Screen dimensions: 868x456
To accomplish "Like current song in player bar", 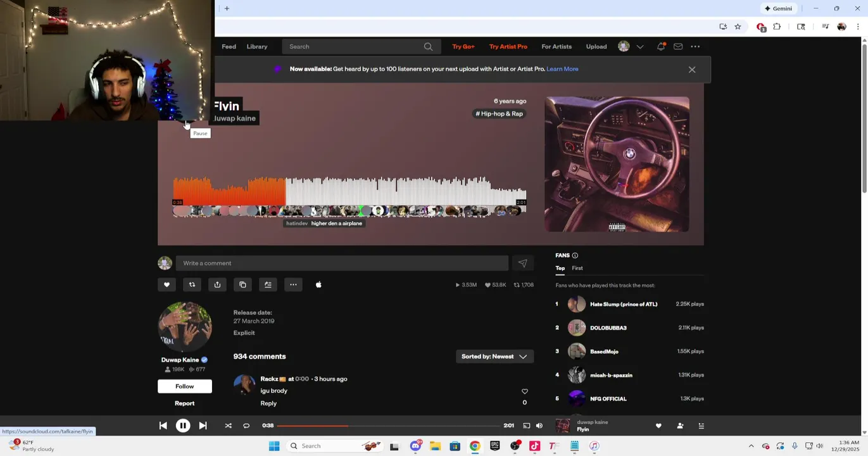I will [658, 426].
